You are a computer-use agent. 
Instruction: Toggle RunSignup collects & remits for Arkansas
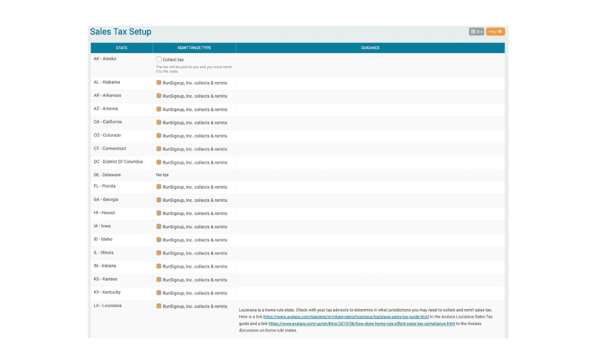point(158,96)
